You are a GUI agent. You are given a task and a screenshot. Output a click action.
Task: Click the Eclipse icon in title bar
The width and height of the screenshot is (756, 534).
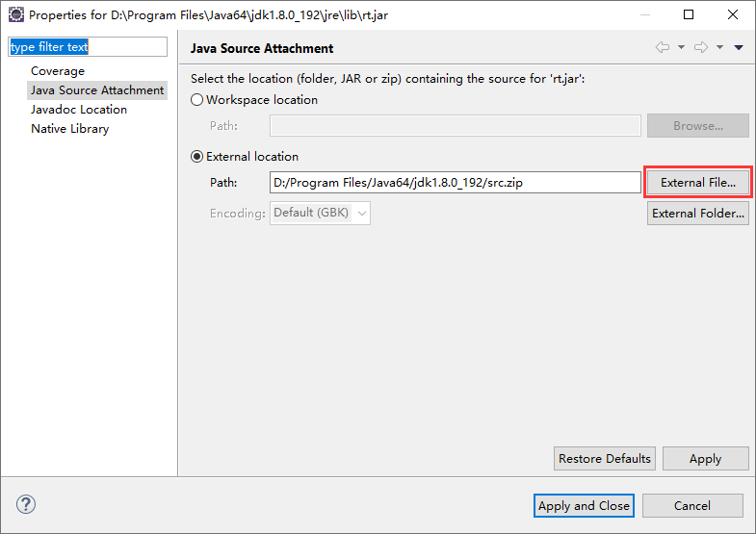[x=15, y=14]
